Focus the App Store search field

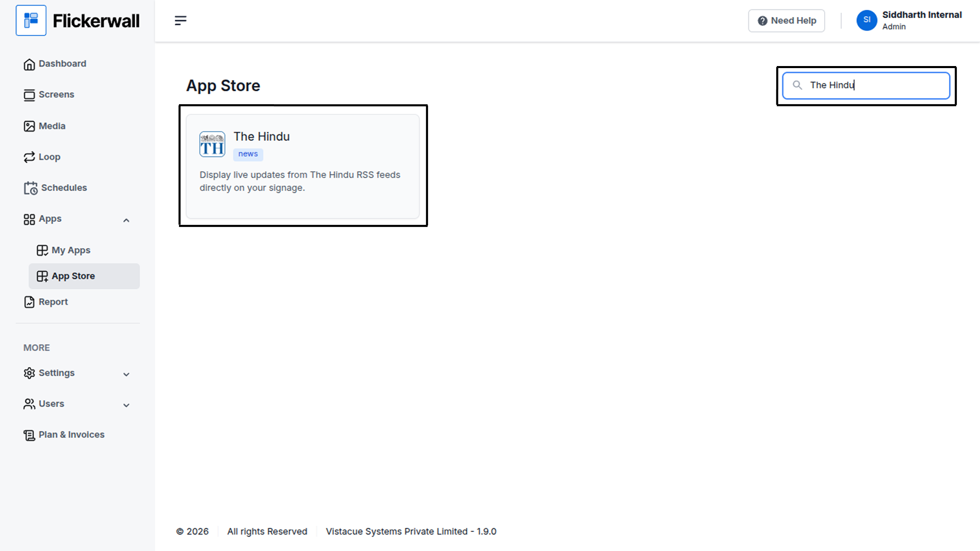point(866,86)
